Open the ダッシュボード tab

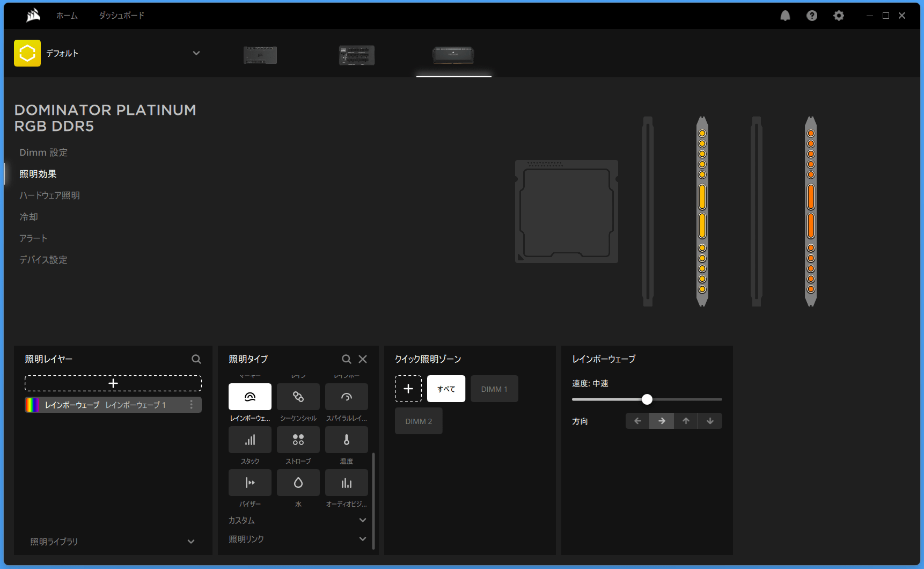click(x=122, y=16)
